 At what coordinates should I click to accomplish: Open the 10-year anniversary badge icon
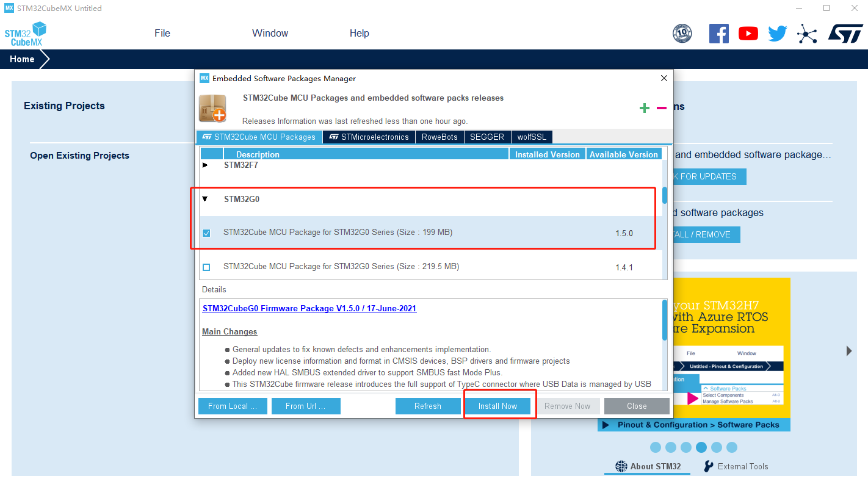pyautogui.click(x=682, y=34)
